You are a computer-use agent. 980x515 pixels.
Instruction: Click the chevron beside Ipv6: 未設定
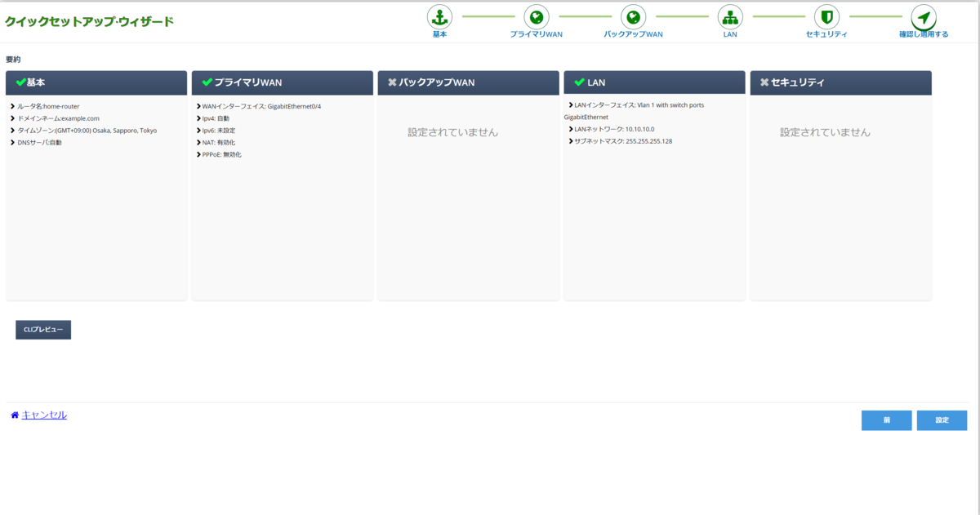(x=198, y=131)
